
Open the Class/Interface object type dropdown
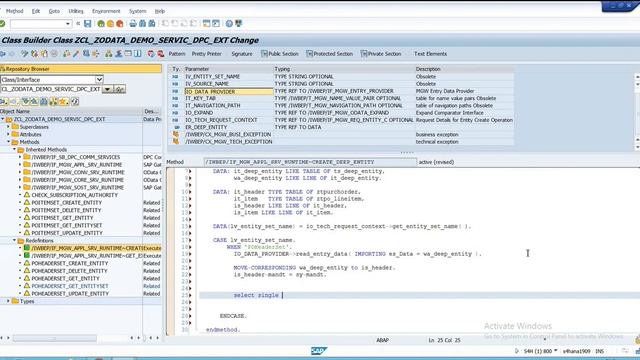(99, 80)
